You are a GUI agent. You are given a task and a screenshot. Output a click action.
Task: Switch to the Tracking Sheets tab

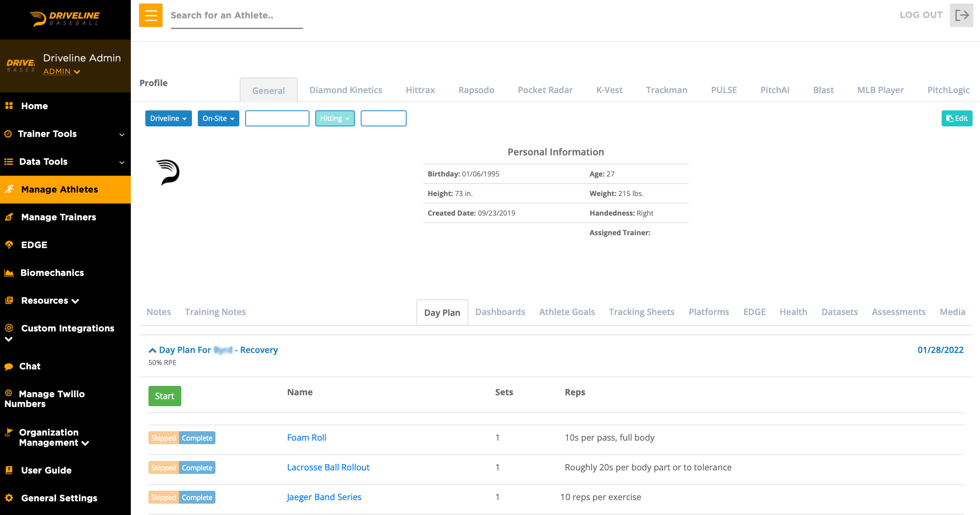click(642, 312)
